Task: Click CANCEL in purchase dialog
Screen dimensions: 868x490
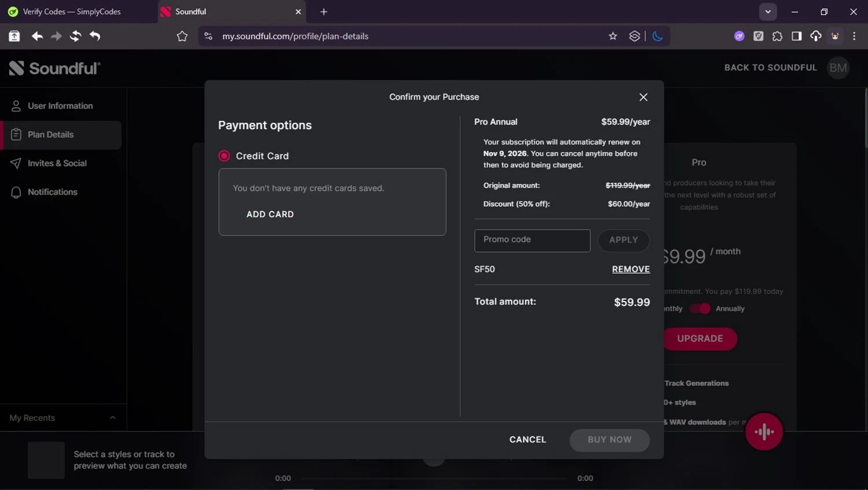Action: (528, 440)
